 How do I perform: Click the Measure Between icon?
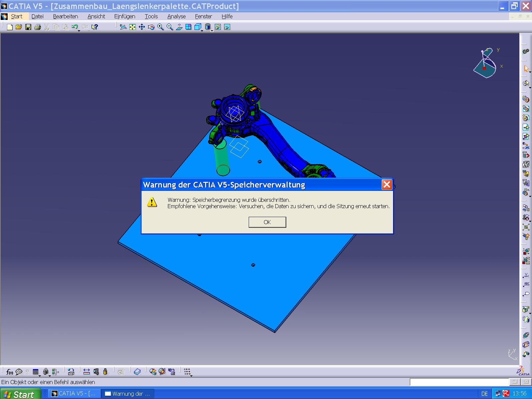[x=86, y=372]
